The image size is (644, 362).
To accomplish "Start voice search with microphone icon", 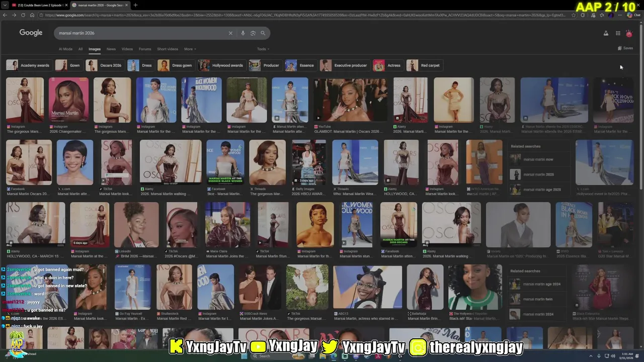I will click(243, 33).
